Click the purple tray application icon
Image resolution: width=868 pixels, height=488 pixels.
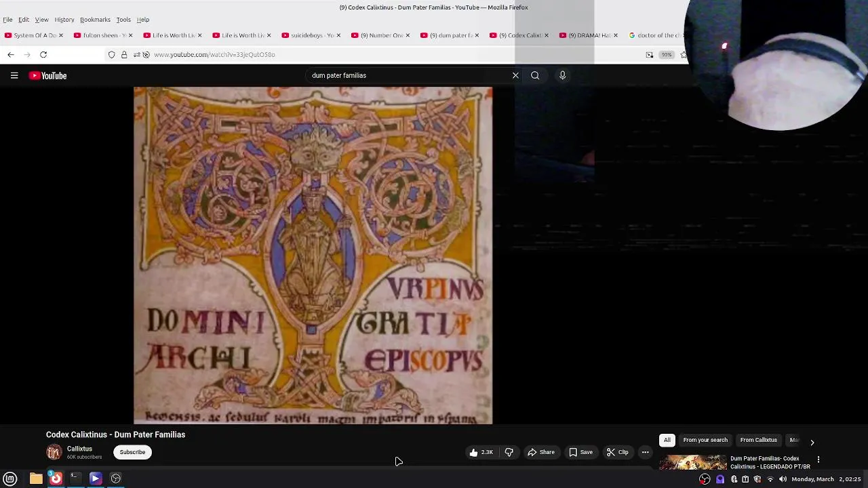720,479
